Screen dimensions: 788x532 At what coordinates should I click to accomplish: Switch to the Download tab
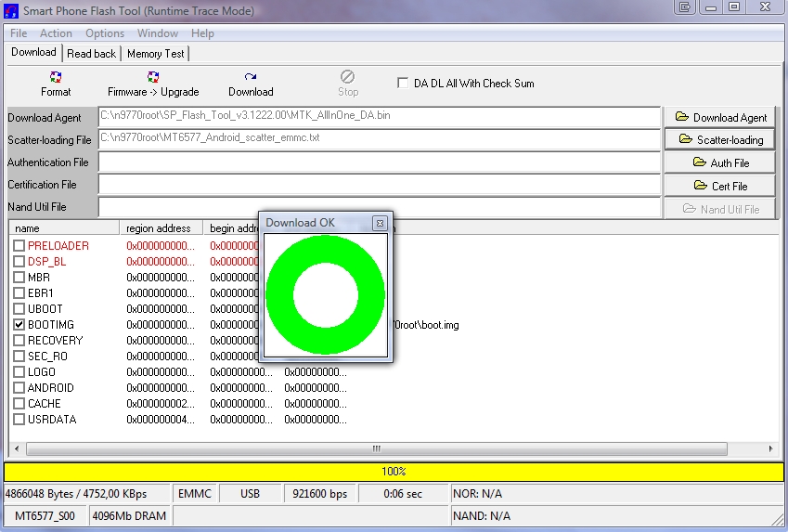33,52
